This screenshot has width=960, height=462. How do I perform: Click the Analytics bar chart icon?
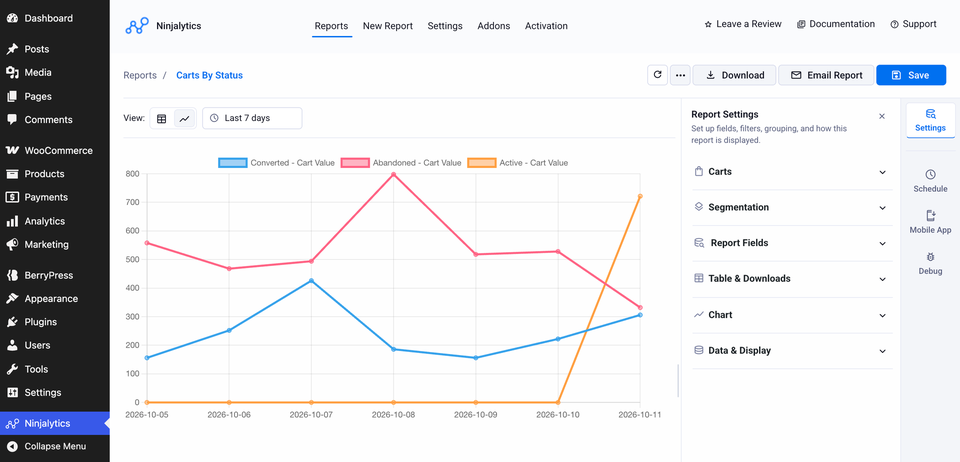click(12, 221)
